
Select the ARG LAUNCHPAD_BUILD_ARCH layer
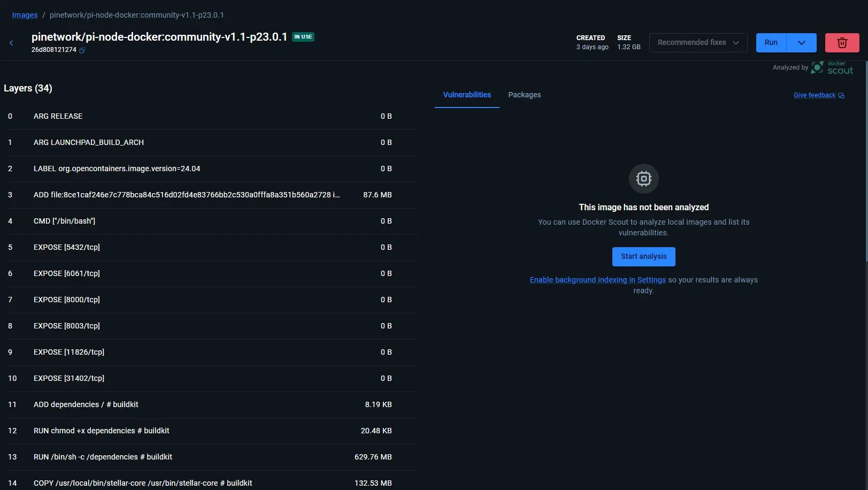(212, 143)
